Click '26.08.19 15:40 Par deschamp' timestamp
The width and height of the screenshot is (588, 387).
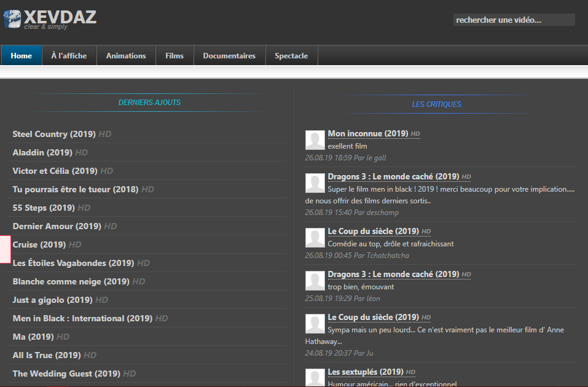pyautogui.click(x=351, y=213)
